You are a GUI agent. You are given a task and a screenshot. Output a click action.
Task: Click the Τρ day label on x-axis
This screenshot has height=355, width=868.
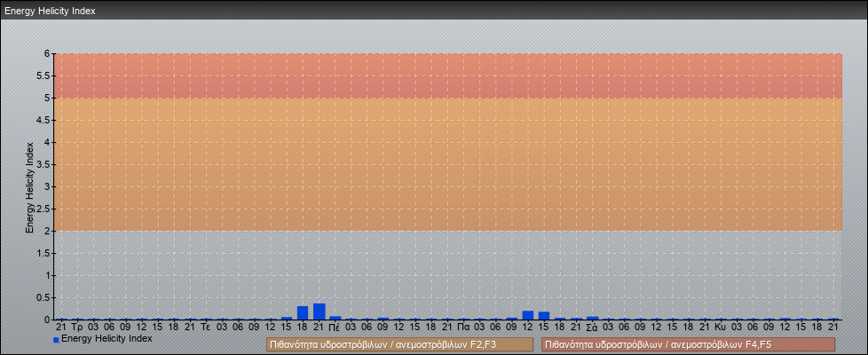click(77, 327)
